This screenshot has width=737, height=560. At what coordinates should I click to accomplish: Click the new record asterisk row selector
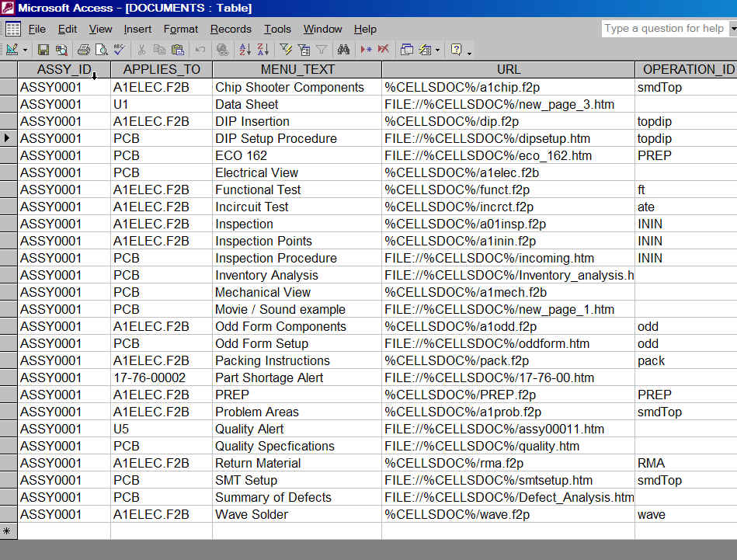coord(9,531)
